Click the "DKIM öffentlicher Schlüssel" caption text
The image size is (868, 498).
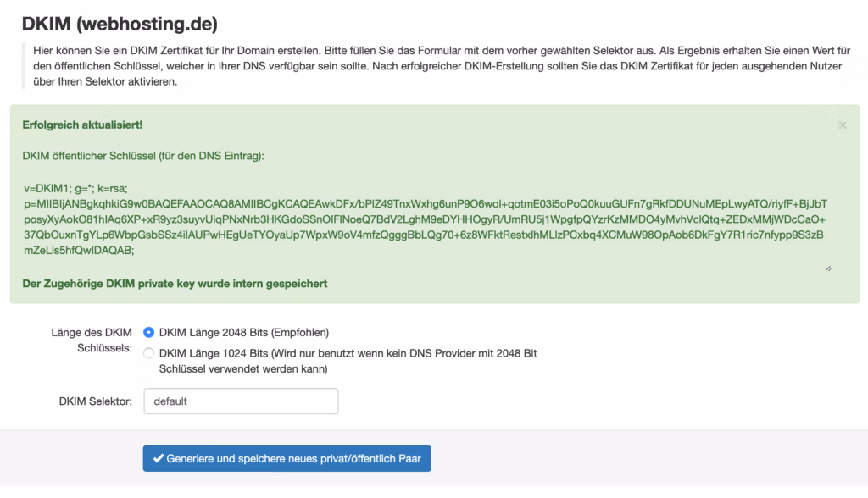click(143, 156)
